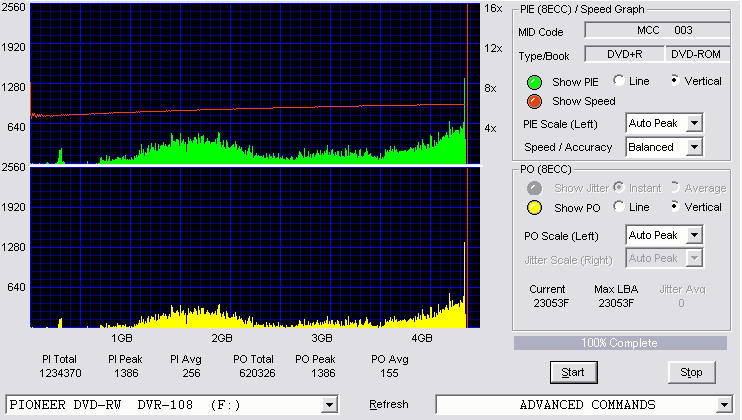
Task: Select Line mode for PIE graph
Action: [618, 80]
